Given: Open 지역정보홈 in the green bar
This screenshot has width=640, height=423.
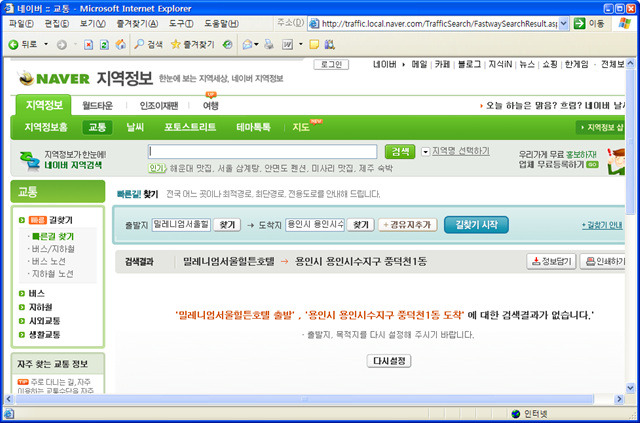Looking at the screenshot, I should (46, 127).
